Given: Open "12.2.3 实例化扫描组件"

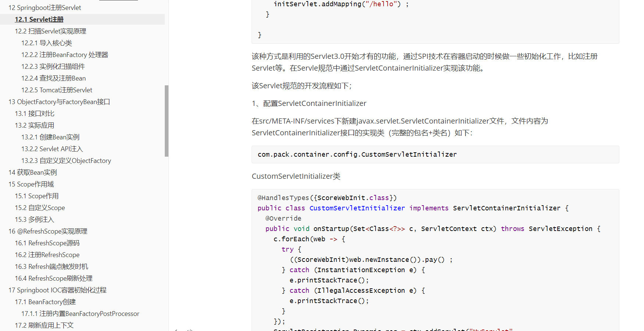Looking at the screenshot, I should click(53, 66).
